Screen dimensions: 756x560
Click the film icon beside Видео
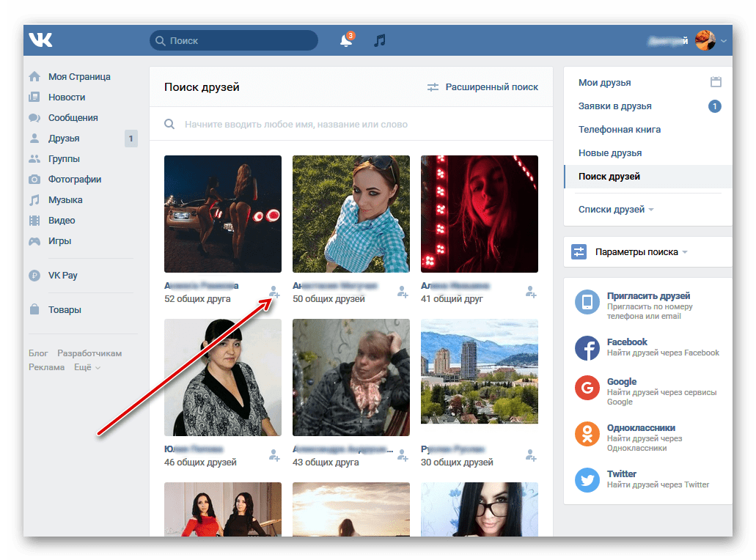(34, 220)
